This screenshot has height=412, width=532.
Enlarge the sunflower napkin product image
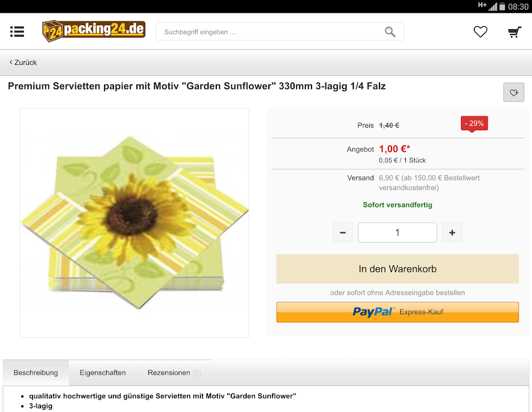pos(134,223)
